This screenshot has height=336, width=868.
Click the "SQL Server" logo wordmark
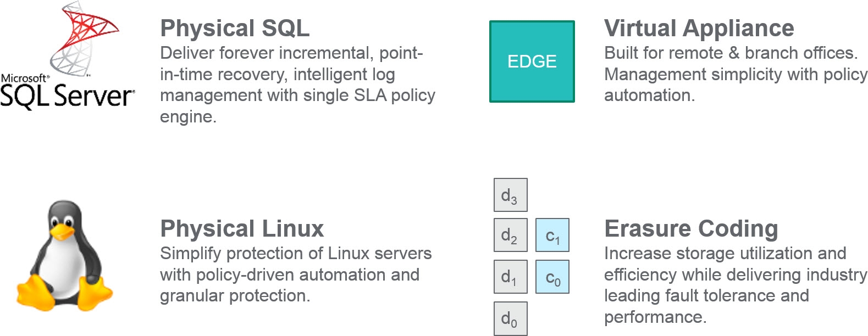67,96
